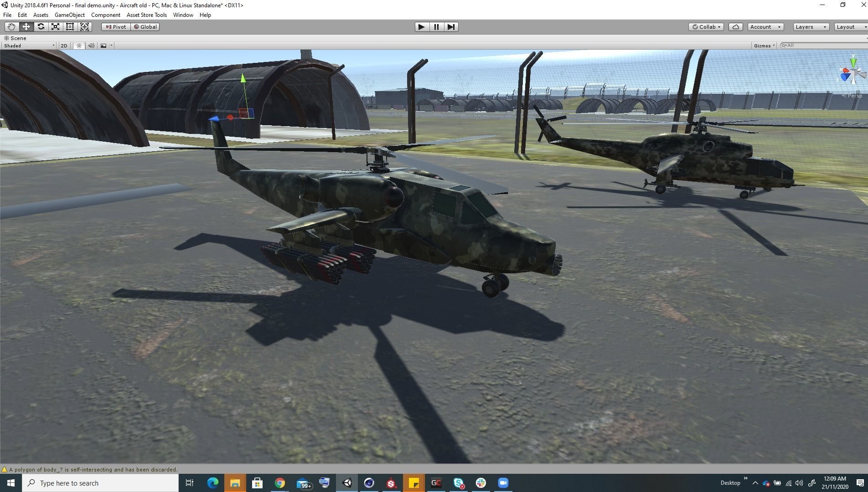Start Play mode
The image size is (868, 492).
click(x=422, y=27)
